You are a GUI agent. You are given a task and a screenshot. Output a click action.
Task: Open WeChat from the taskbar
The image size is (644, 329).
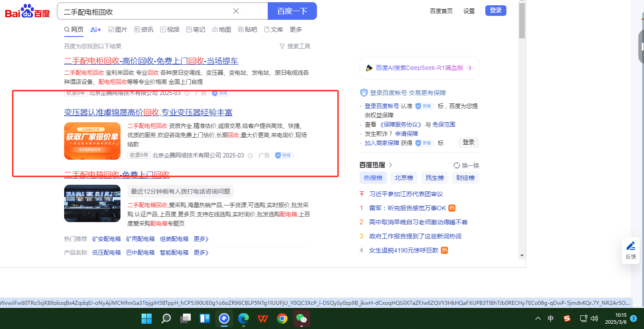302,318
